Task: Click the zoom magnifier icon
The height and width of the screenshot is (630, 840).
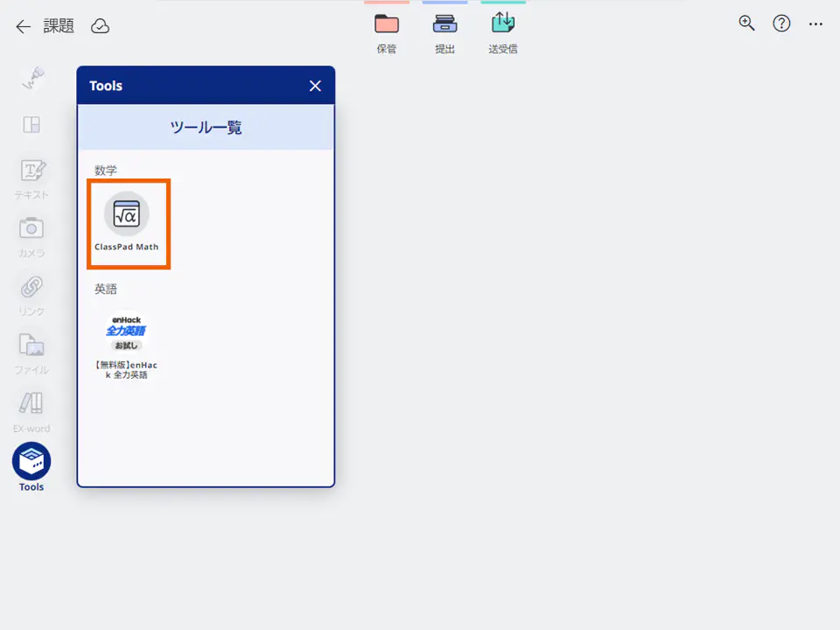Action: pos(746,24)
